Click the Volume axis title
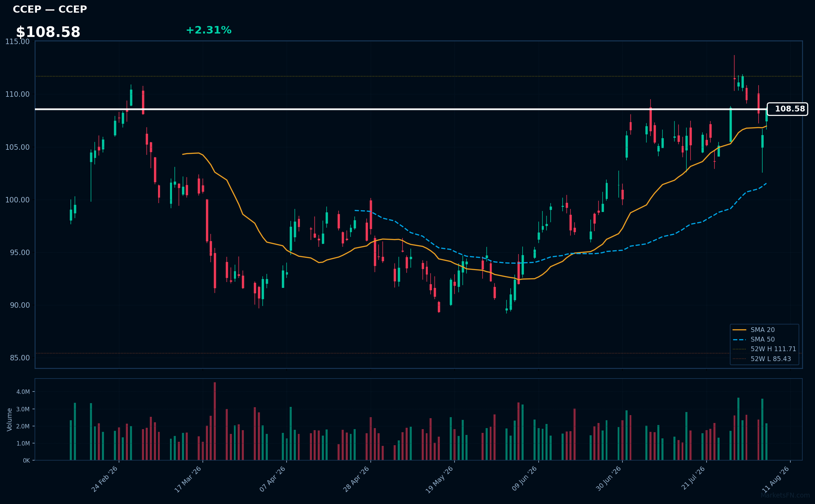815x504 pixels. (x=10, y=420)
